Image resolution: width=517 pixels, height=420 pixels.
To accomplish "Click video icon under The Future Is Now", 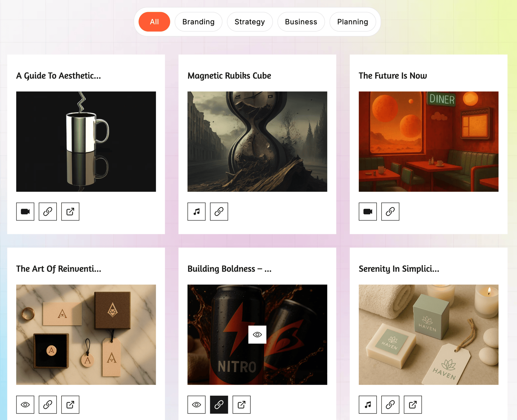I will click(x=368, y=211).
